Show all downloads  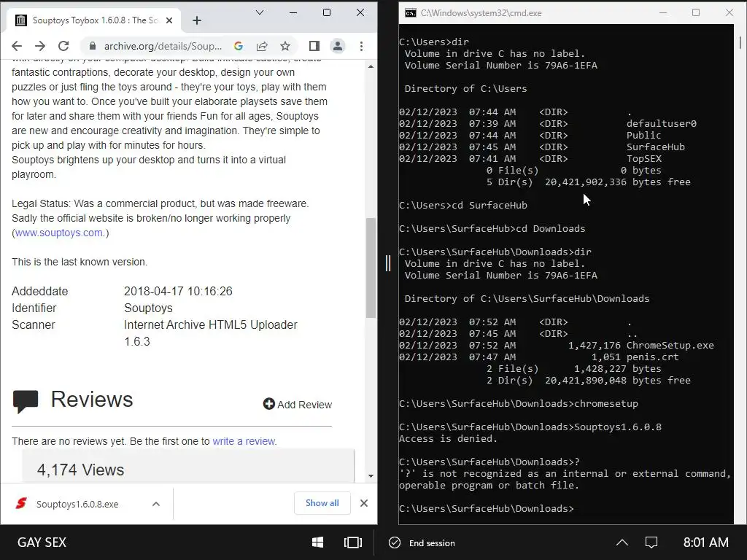click(x=322, y=503)
